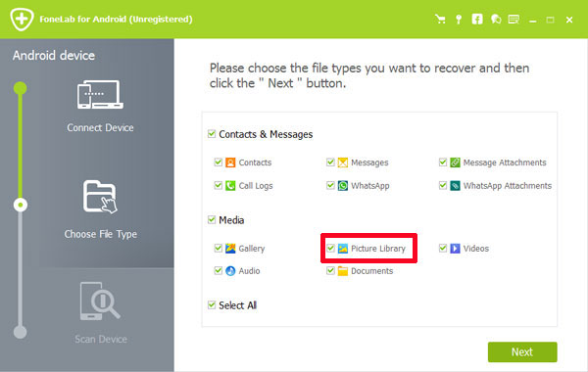Viewport: 588px width, 372px height.
Task: Uncheck the Media group checkbox
Action: point(212,219)
